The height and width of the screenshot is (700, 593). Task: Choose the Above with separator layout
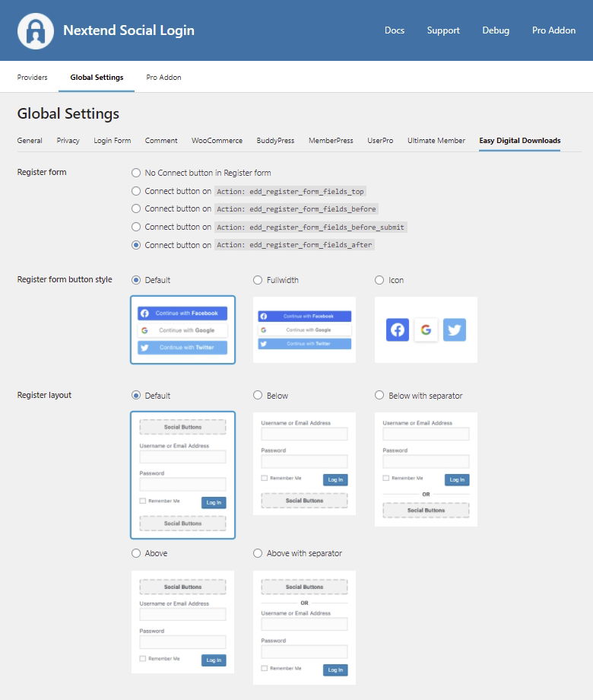258,553
